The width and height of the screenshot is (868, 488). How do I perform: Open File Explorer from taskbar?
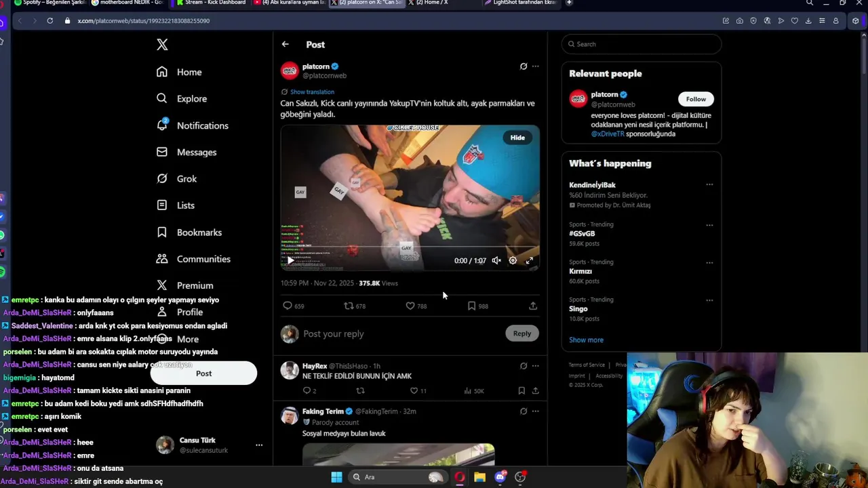click(479, 477)
